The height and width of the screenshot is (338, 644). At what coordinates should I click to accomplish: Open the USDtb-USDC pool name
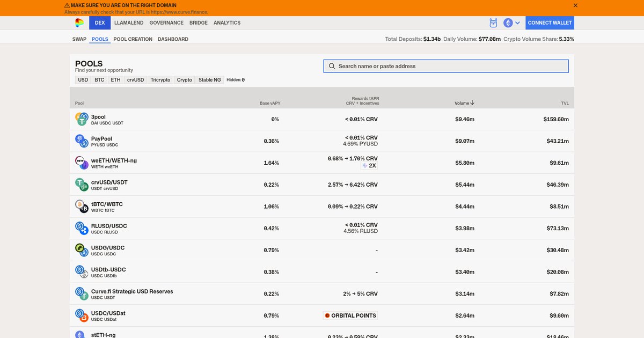pos(108,269)
